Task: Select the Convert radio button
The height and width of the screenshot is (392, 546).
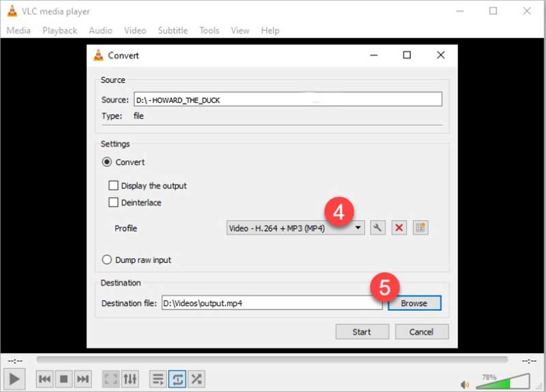Action: [107, 162]
